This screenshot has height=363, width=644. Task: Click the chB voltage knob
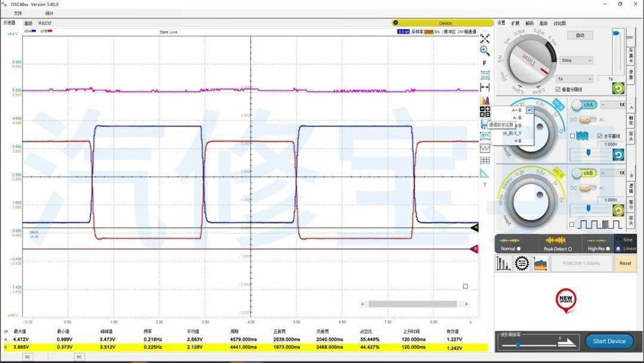click(531, 202)
